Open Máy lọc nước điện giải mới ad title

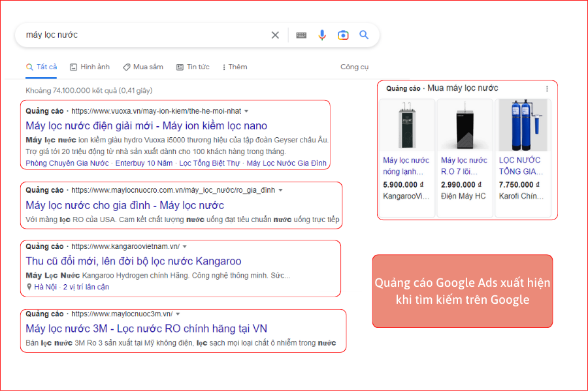146,125
